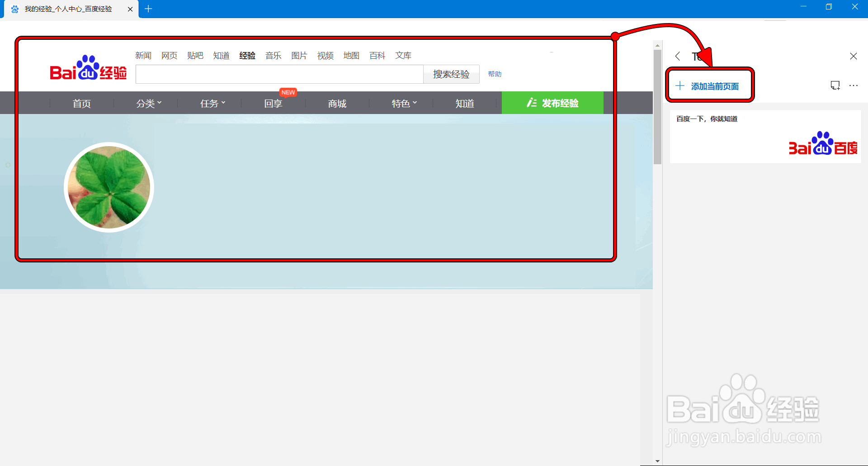Close the side panel with X
868x466 pixels.
[x=854, y=56]
